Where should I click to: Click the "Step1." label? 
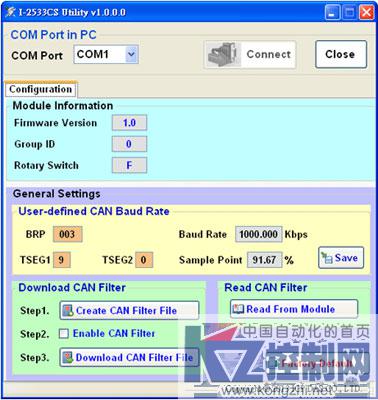[x=34, y=311]
